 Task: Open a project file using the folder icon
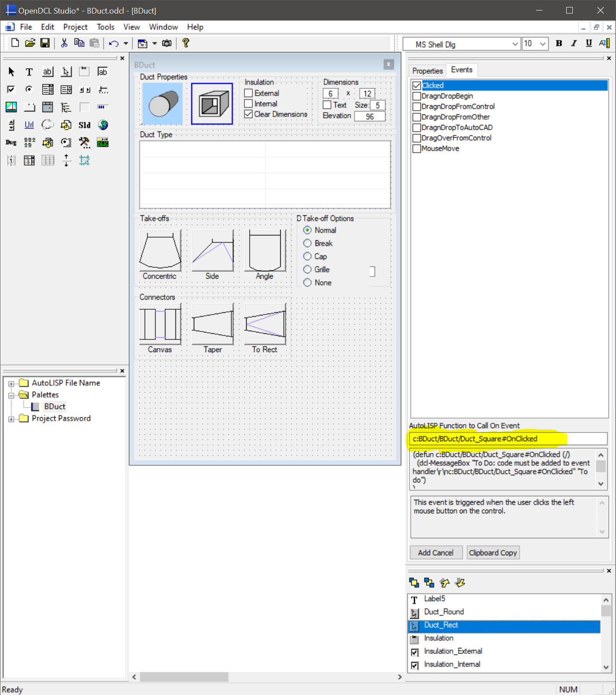(x=30, y=43)
